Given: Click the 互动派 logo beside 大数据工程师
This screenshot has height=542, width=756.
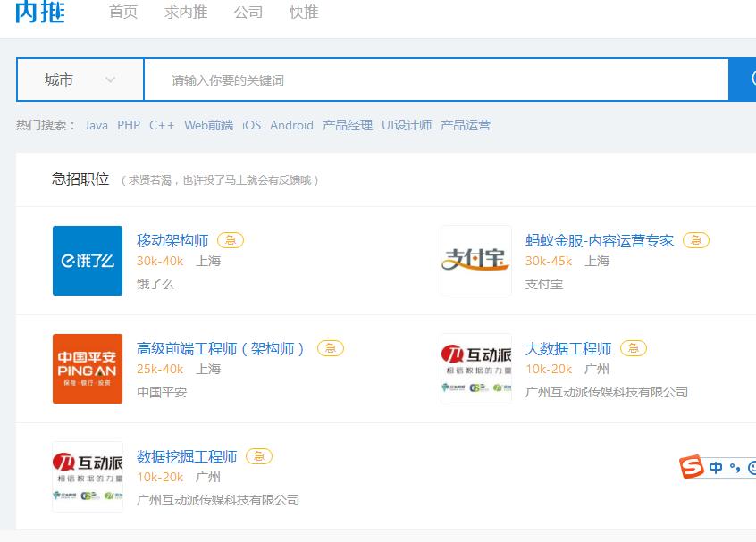Looking at the screenshot, I should pos(475,368).
